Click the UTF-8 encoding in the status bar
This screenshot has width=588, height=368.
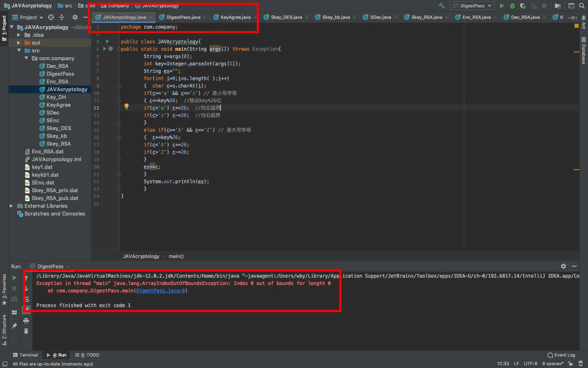coord(530,364)
